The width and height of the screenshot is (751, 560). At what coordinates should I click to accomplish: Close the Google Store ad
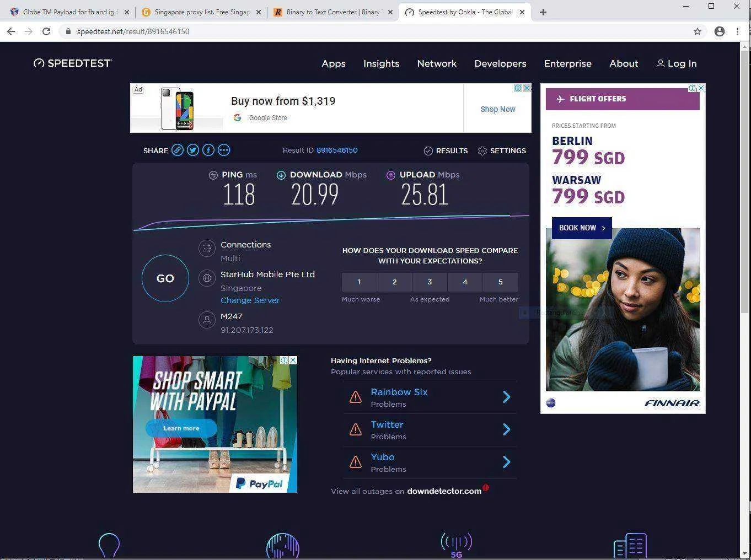tap(527, 88)
